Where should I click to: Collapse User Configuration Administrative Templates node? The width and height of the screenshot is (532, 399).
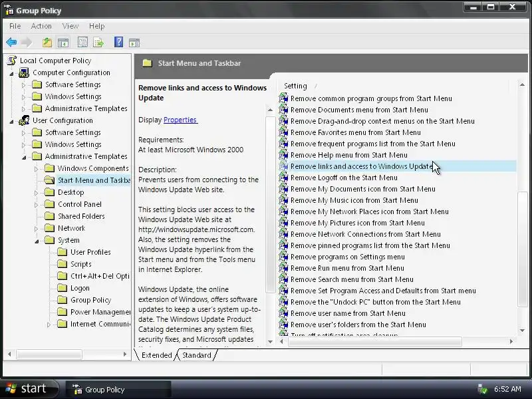24,157
